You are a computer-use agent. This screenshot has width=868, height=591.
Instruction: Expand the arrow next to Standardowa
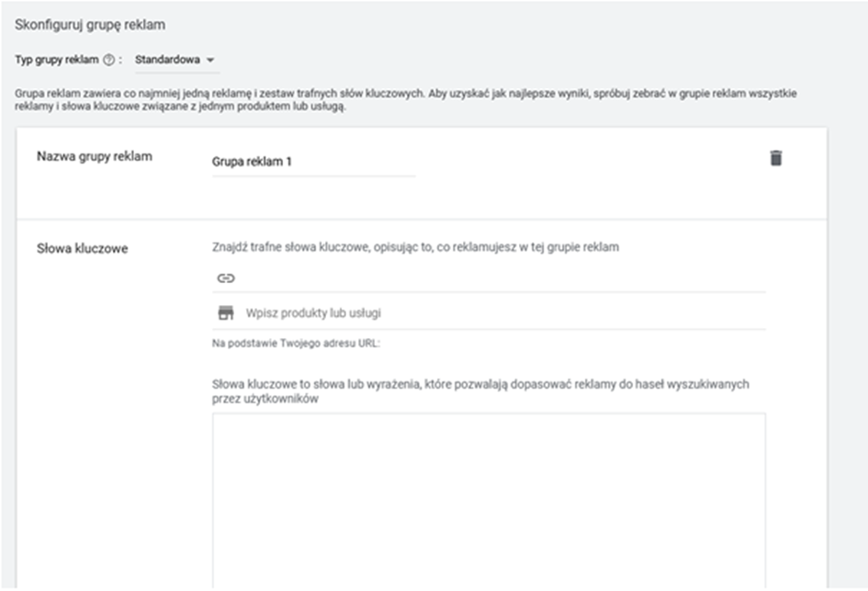coord(211,60)
